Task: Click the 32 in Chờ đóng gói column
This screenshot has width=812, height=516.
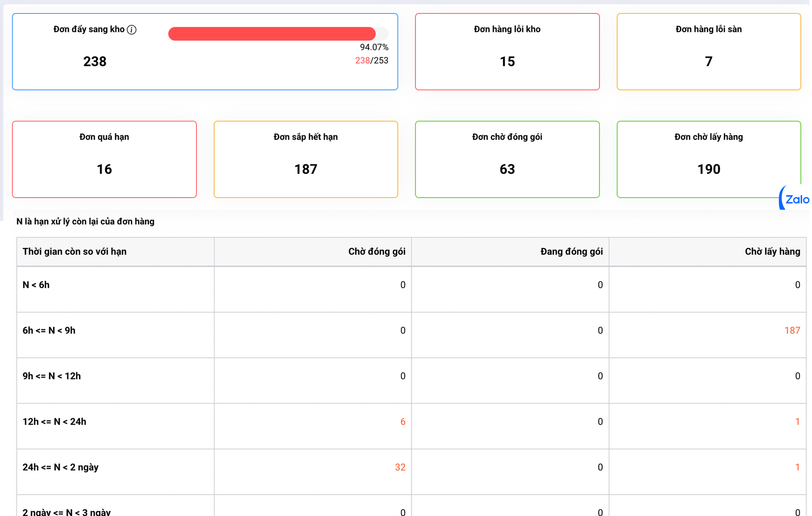Action: [x=400, y=467]
